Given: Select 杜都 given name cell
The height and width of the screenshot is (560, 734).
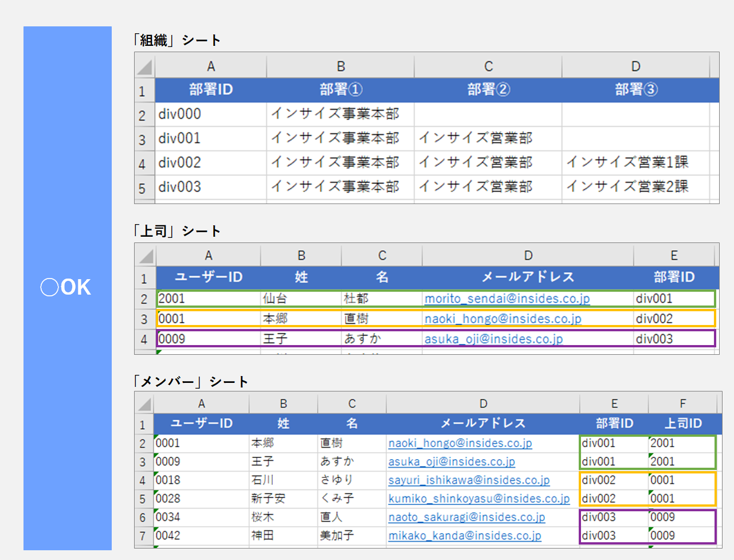Looking at the screenshot, I should (382, 299).
